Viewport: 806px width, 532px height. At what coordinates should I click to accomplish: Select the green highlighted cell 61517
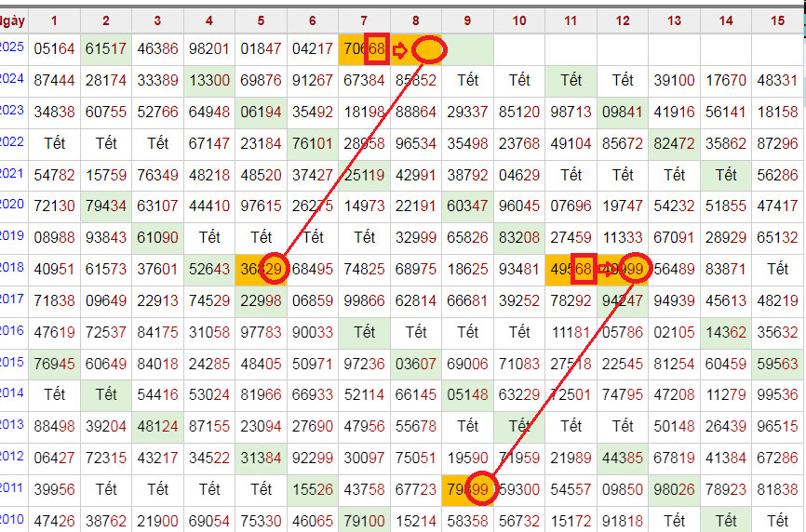tap(105, 49)
